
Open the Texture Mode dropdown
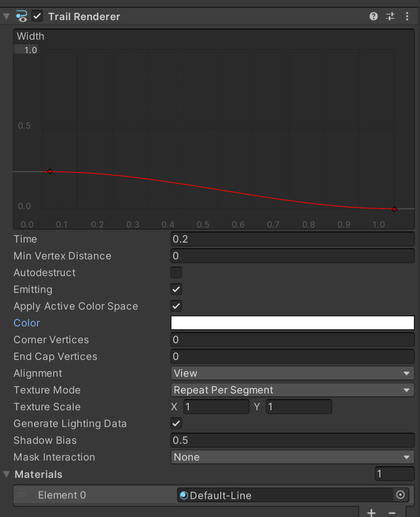(x=292, y=390)
